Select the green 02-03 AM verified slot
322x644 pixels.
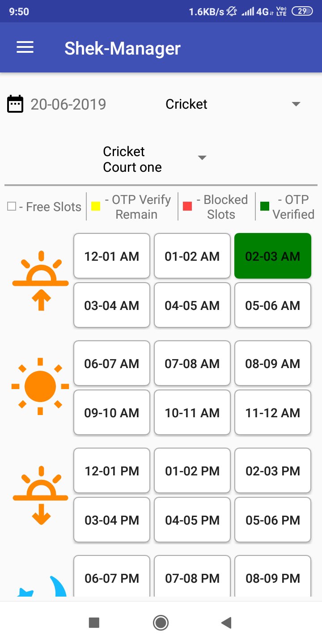pos(272,256)
